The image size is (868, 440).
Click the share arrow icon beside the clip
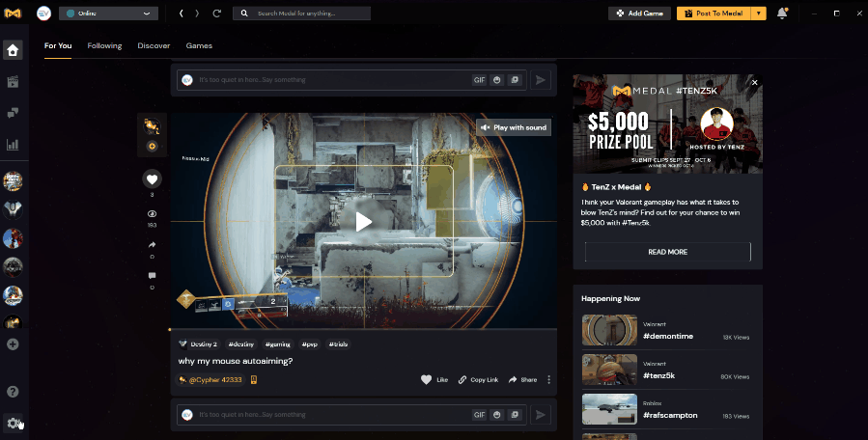tap(153, 245)
